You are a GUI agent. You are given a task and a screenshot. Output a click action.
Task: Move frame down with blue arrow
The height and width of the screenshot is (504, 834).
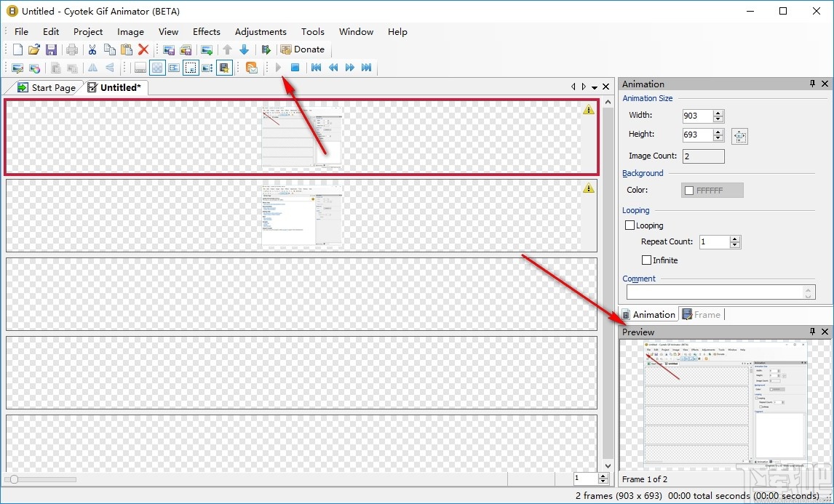point(244,49)
